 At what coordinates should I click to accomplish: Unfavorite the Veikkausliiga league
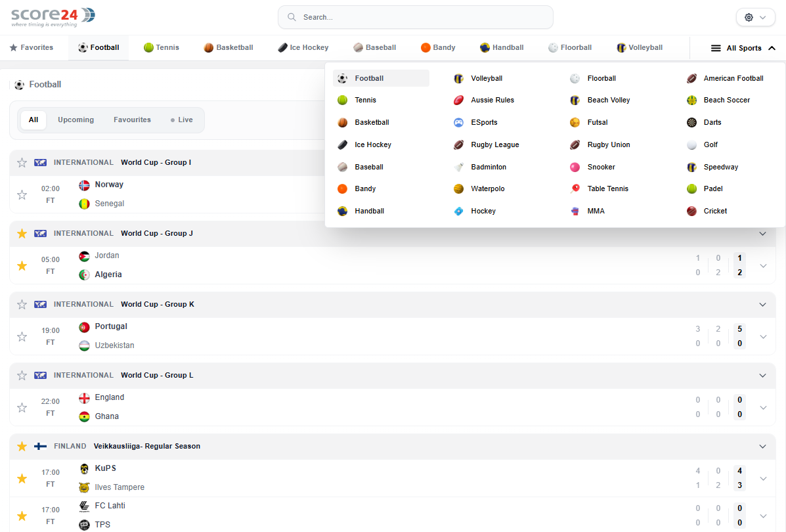click(x=22, y=446)
